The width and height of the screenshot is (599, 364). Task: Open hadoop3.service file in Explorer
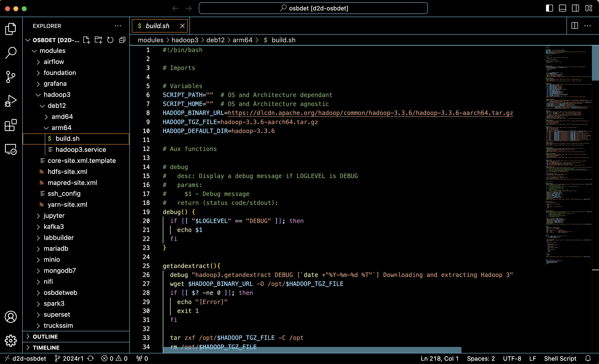[81, 150]
